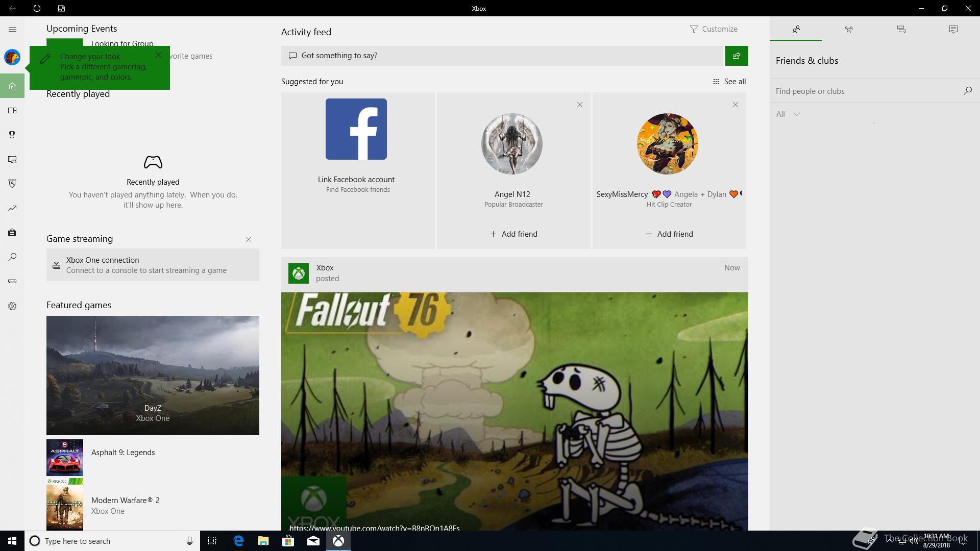The height and width of the screenshot is (551, 980).
Task: Open Asphalt 9: Legends thumbnail
Action: point(65,458)
